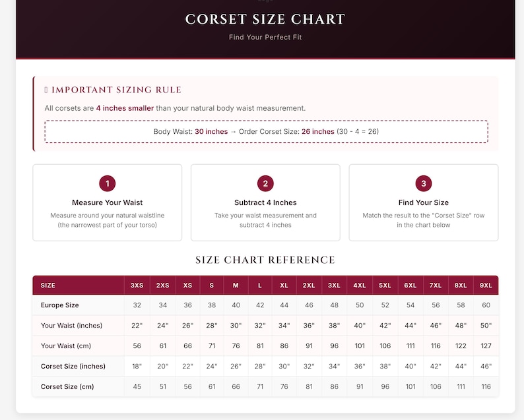Select the 2XS column header

point(163,285)
